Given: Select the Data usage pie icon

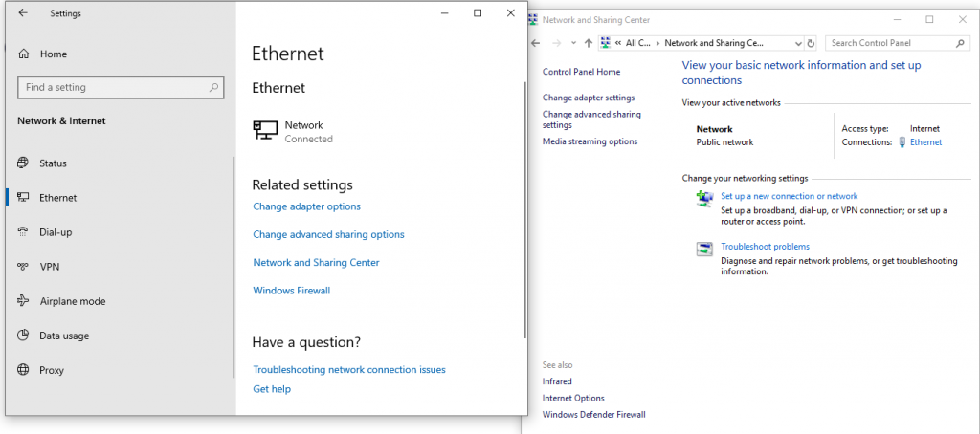Looking at the screenshot, I should 23,336.
